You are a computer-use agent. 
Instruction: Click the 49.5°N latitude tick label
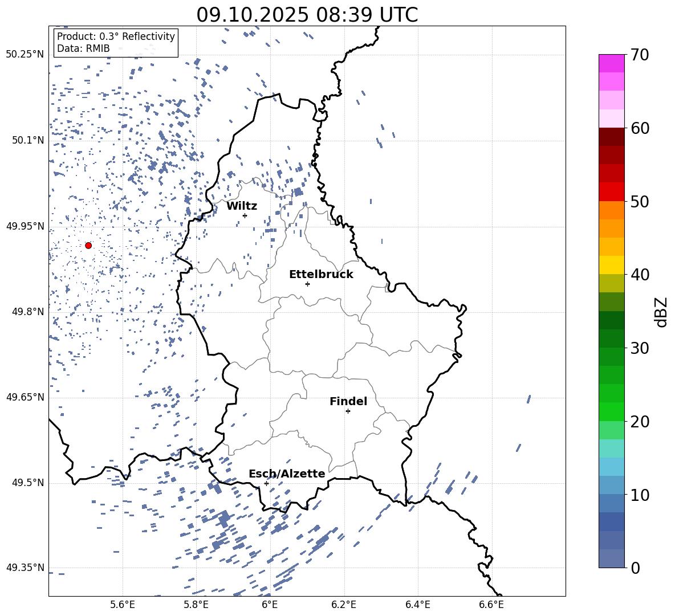click(28, 483)
